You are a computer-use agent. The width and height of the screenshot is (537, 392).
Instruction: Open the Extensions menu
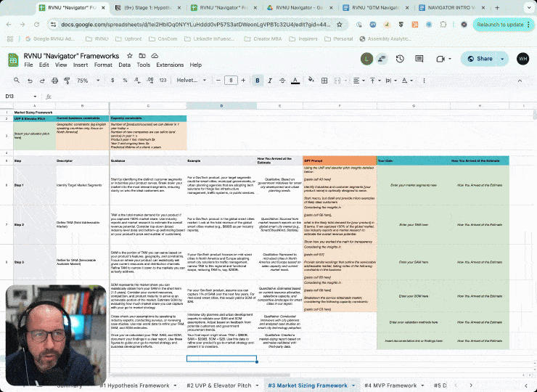click(170, 65)
